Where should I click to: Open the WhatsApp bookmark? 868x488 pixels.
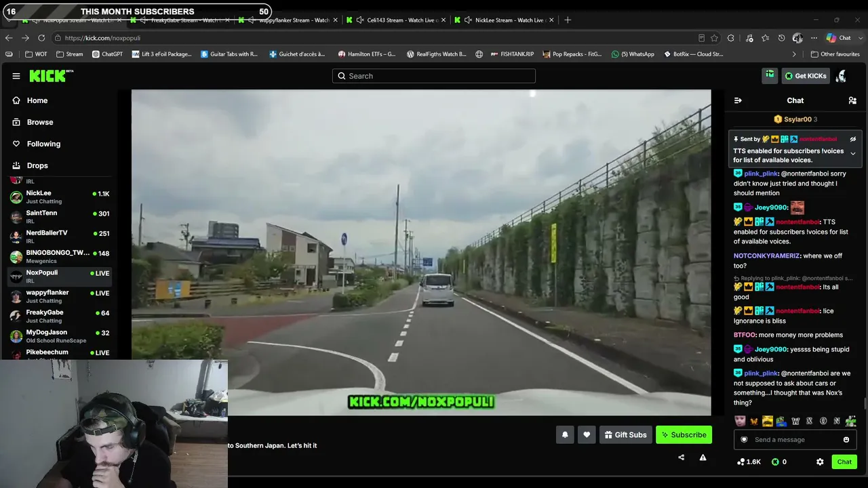click(x=633, y=54)
